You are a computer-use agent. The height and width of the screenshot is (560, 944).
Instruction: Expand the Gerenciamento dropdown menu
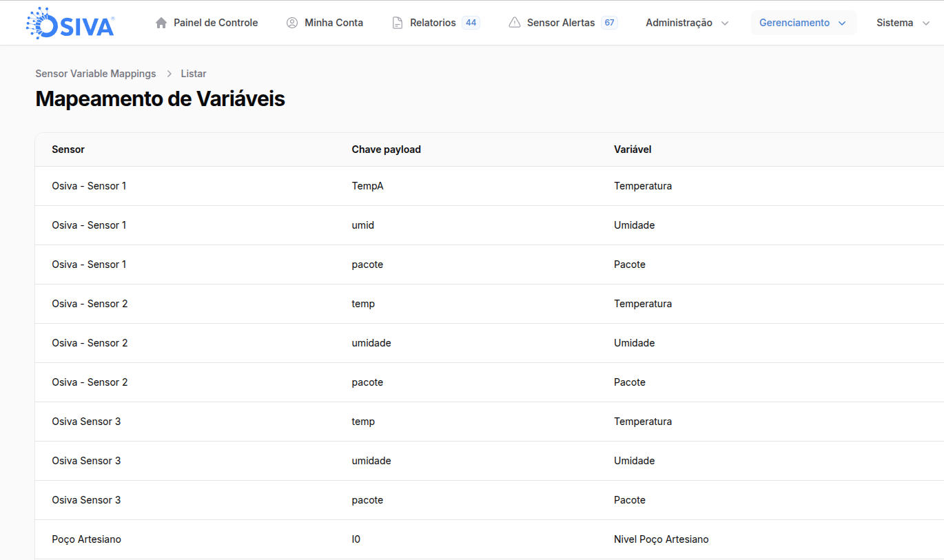(803, 23)
